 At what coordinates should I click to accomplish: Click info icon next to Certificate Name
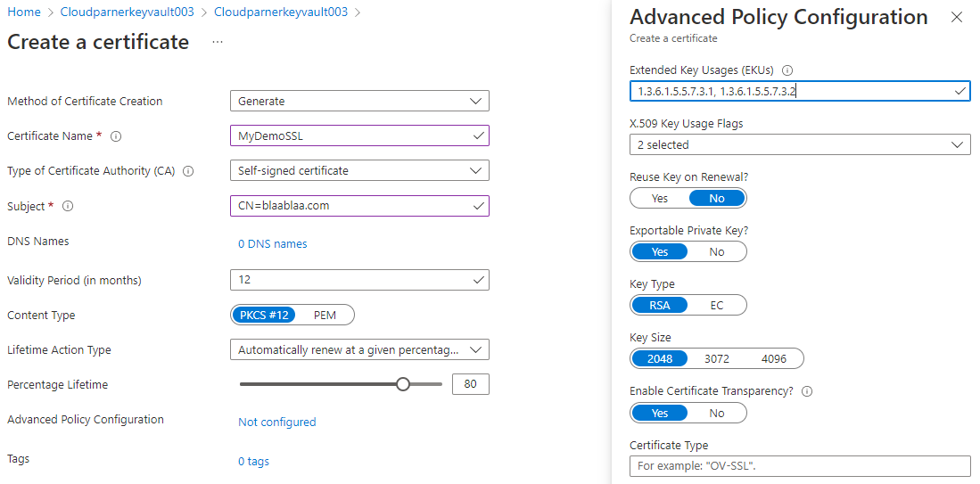click(116, 136)
